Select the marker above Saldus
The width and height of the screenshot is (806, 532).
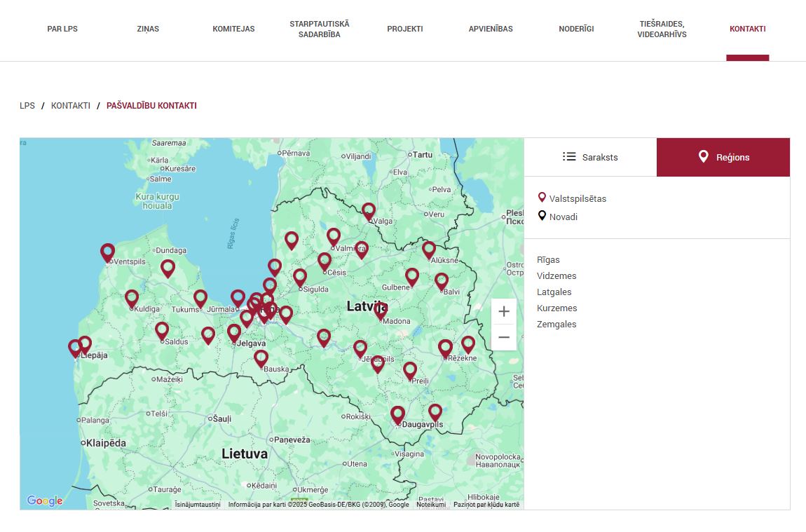(x=162, y=330)
